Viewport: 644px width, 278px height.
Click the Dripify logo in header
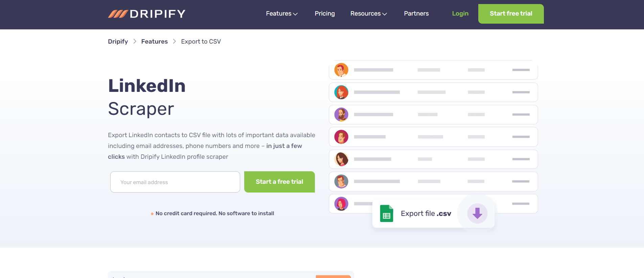[146, 14]
